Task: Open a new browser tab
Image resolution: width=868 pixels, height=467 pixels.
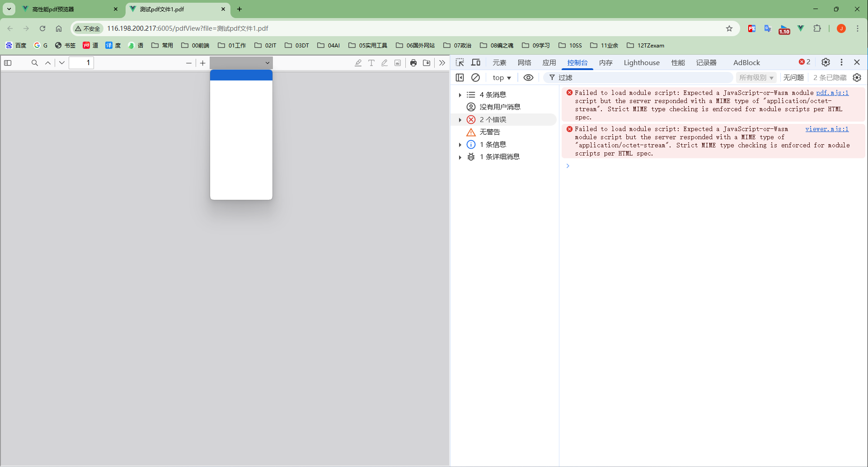Action: [239, 9]
